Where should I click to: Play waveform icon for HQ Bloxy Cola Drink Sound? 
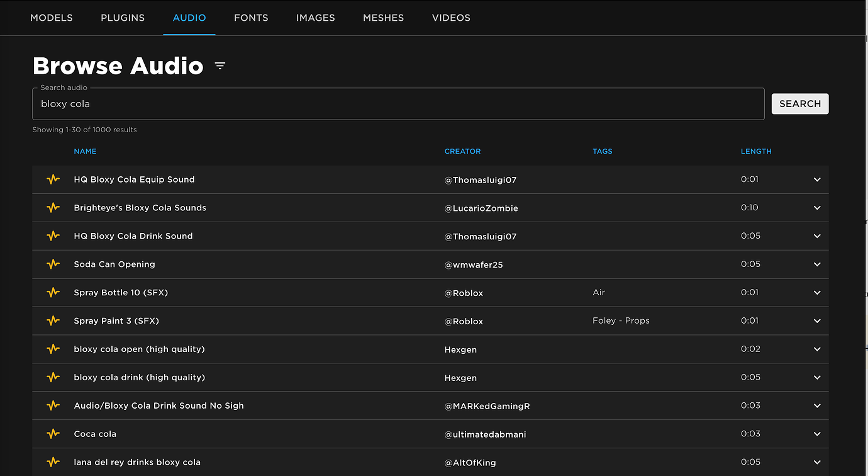click(53, 236)
